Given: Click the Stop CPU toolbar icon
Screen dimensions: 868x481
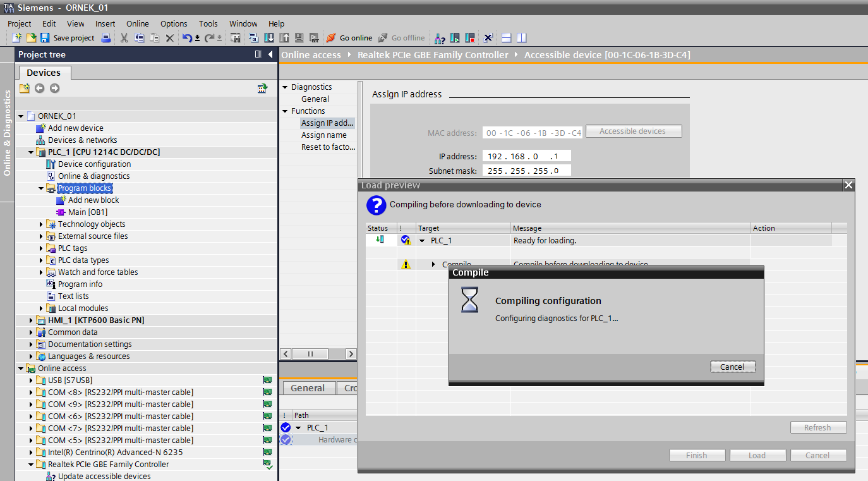Looking at the screenshot, I should (470, 38).
